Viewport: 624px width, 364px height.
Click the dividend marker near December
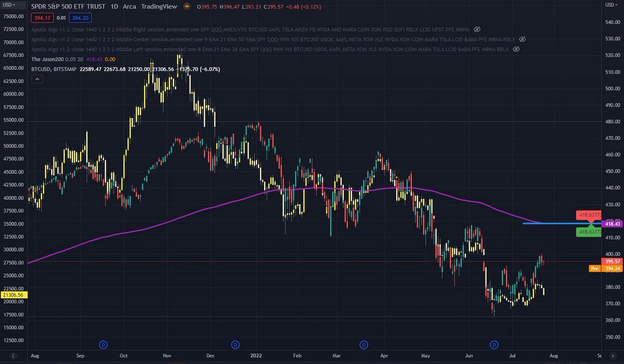[235, 344]
